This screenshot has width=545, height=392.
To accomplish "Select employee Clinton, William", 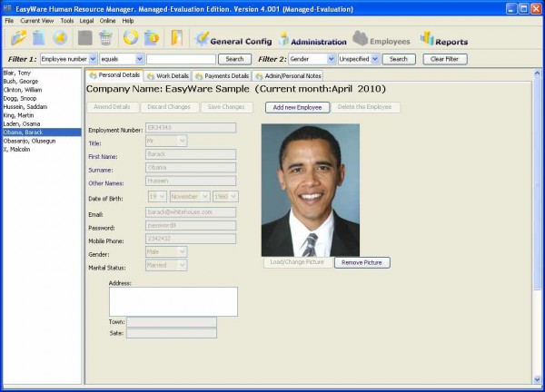I will click(x=42, y=90).
